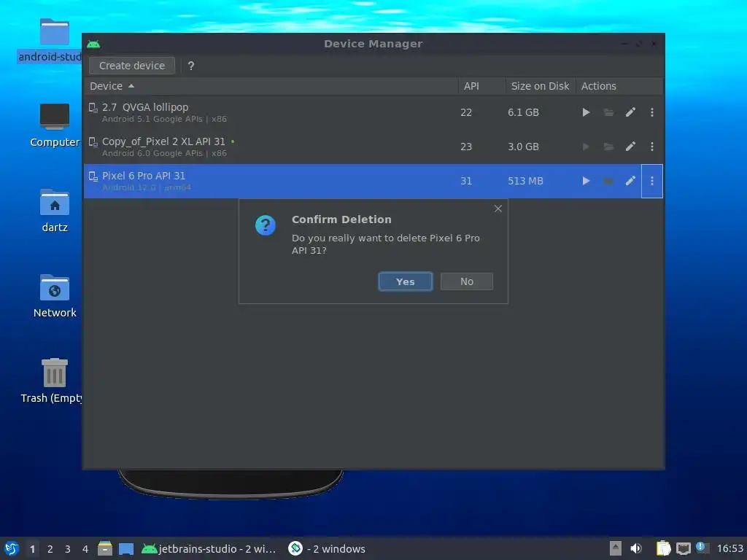Open folder for 2.7 QVGA lollipop device

(608, 112)
